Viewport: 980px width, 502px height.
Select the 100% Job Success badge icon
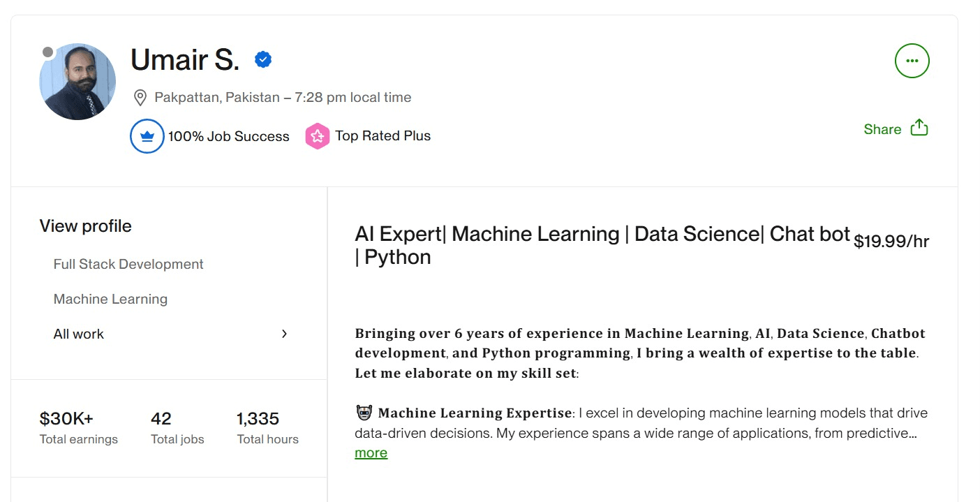point(147,136)
